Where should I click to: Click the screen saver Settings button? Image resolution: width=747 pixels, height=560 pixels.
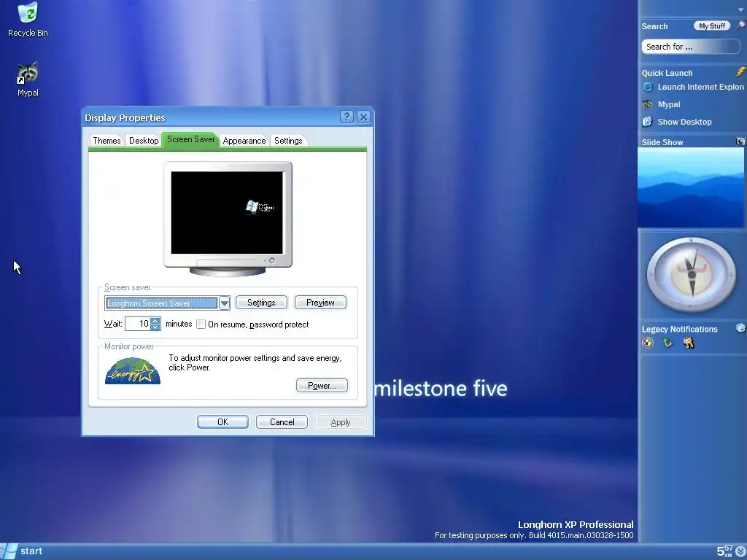tap(262, 303)
